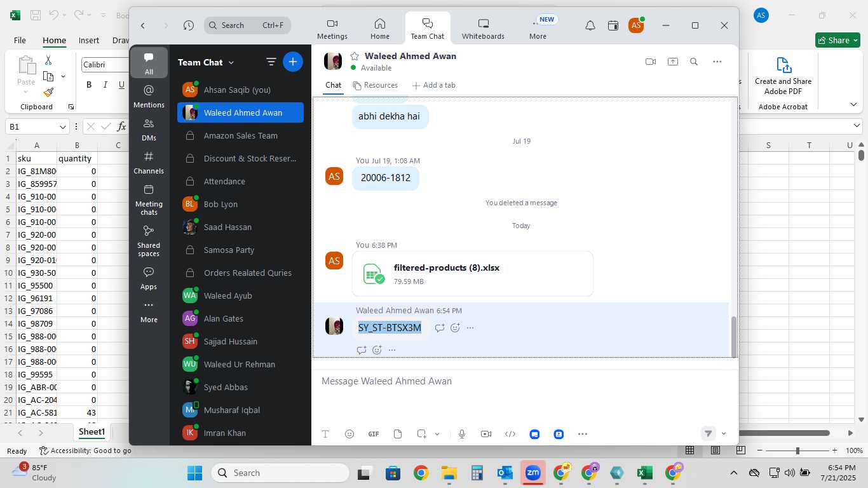Select Sheet1 tab in Excel
The image size is (868, 488).
(x=92, y=432)
